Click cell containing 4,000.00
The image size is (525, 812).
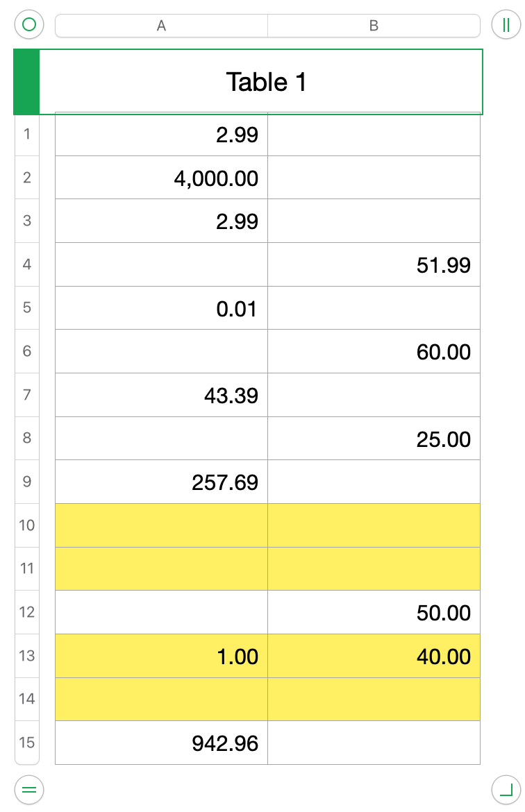pyautogui.click(x=161, y=178)
